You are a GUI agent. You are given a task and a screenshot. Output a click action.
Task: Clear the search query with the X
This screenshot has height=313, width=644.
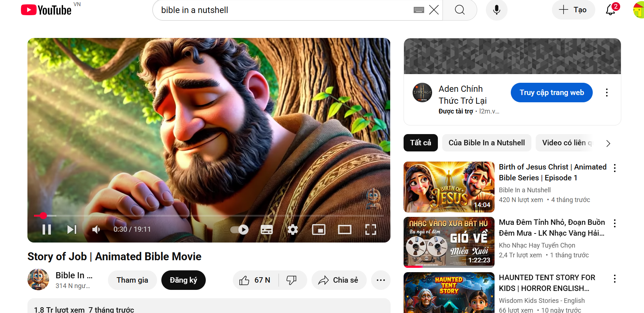coord(434,10)
